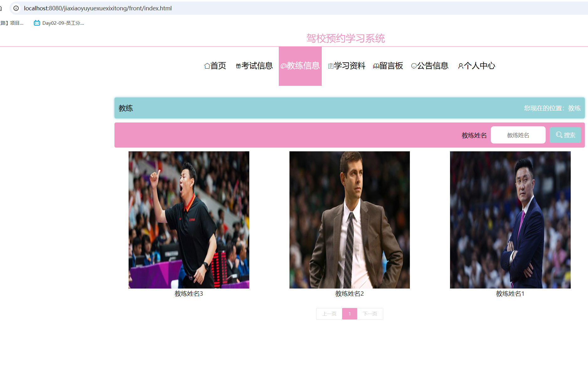This screenshot has height=391, width=588.
Task: Click the book icon beside 留言板
Action: click(376, 66)
